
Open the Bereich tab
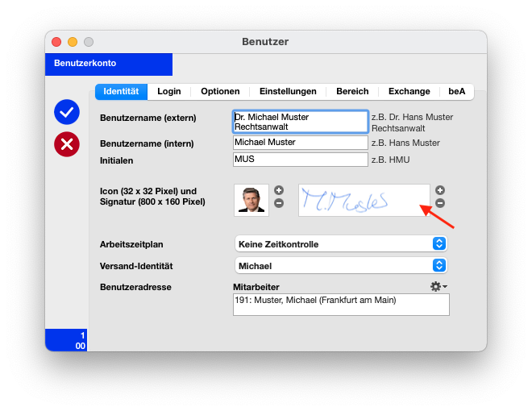[x=352, y=92]
